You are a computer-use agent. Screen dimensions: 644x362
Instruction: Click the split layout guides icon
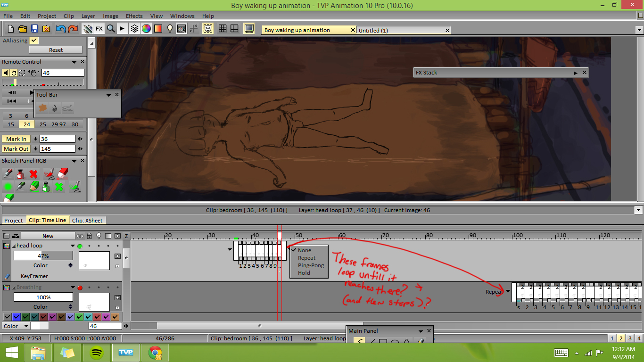click(x=234, y=29)
